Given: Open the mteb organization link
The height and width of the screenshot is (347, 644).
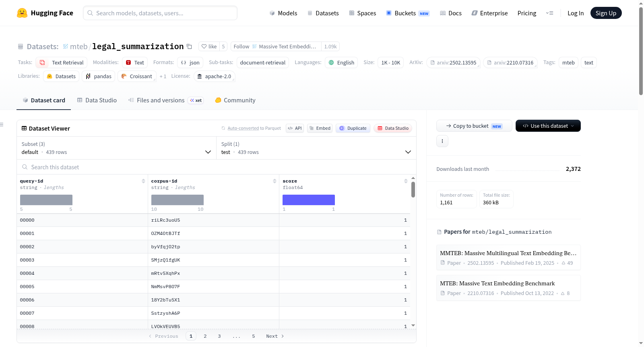Looking at the screenshot, I should click(78, 46).
